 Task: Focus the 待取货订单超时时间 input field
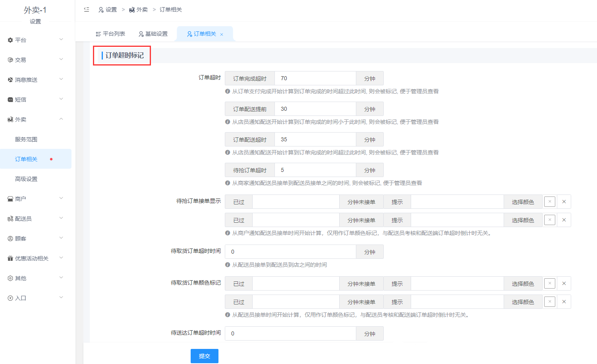click(x=290, y=252)
